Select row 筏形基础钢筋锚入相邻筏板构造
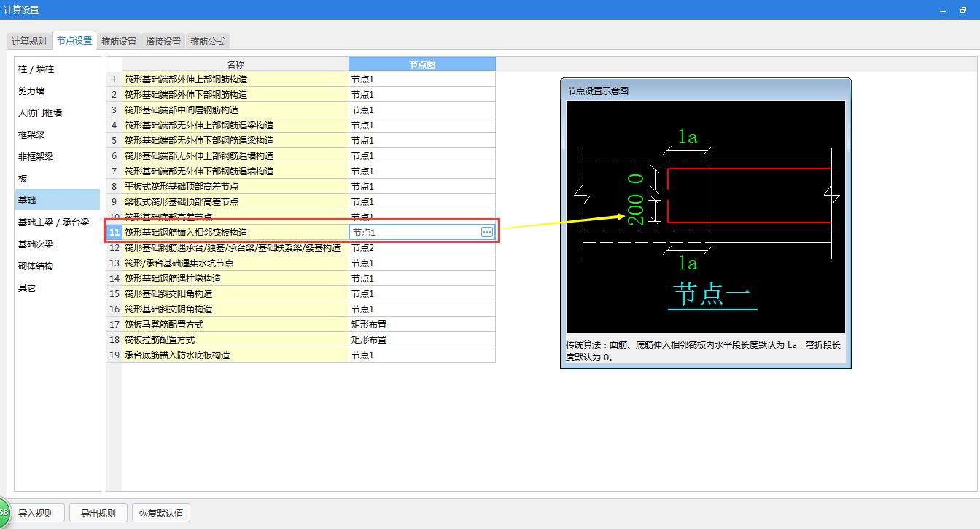Viewport: 980px width, 529px height. (x=235, y=232)
